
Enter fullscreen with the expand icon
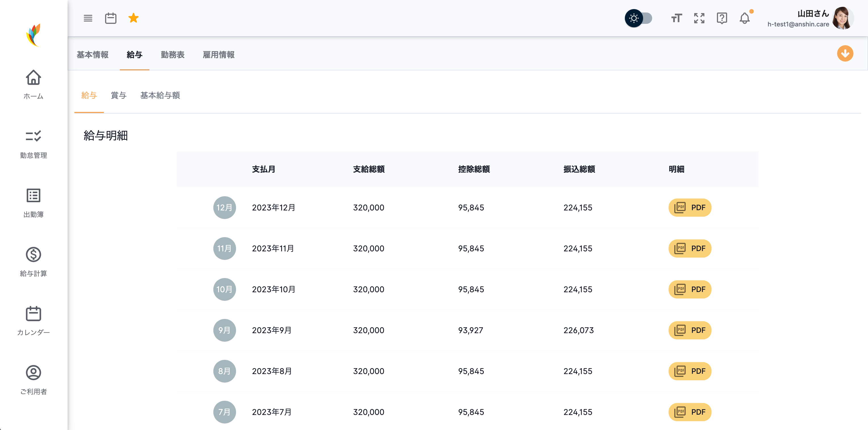click(x=699, y=18)
